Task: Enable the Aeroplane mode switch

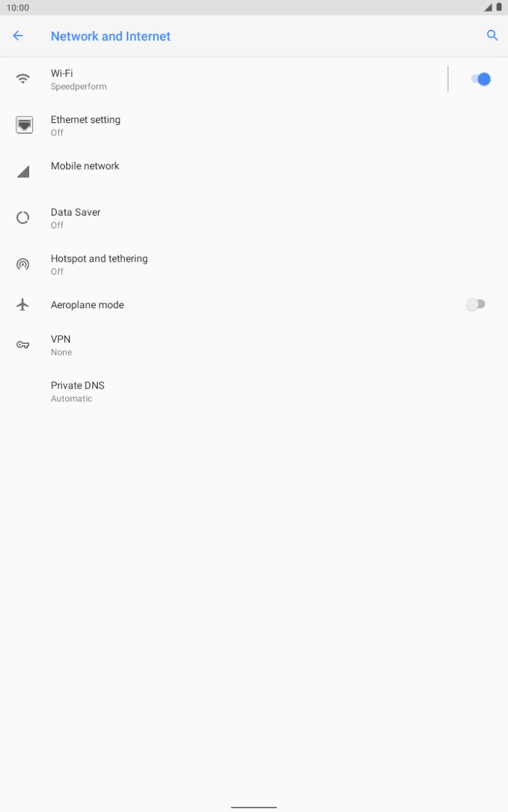Action: point(476,304)
